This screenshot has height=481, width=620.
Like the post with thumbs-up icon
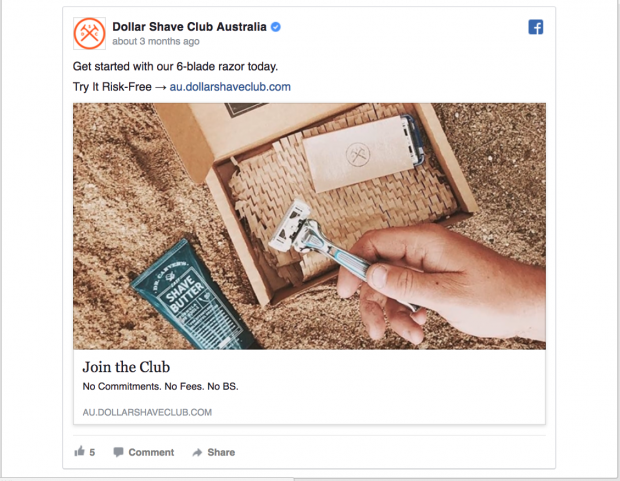(x=79, y=451)
